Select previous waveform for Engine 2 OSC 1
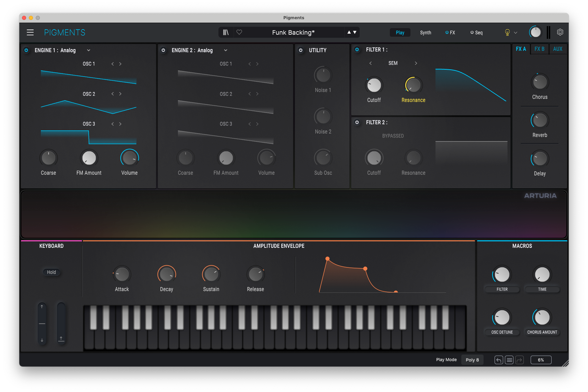This screenshot has height=392, width=588. pos(250,64)
